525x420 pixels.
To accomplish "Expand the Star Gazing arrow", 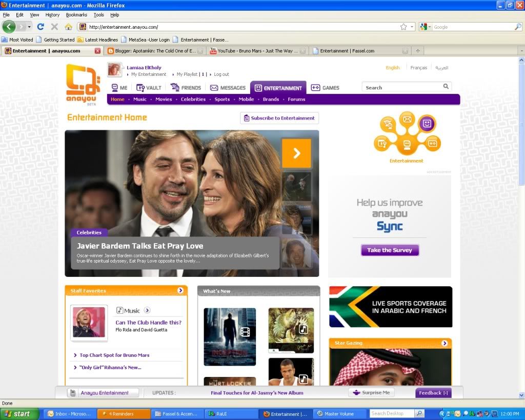I will point(445,343).
